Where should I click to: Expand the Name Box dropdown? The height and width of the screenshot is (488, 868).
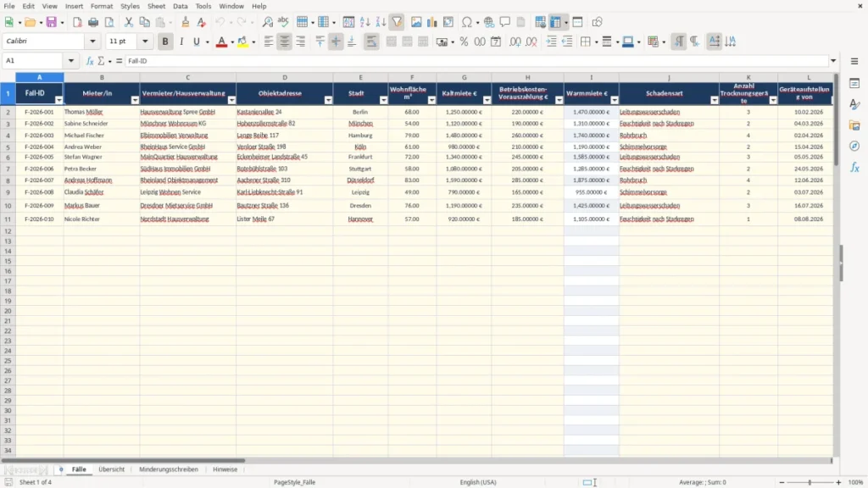(71, 61)
